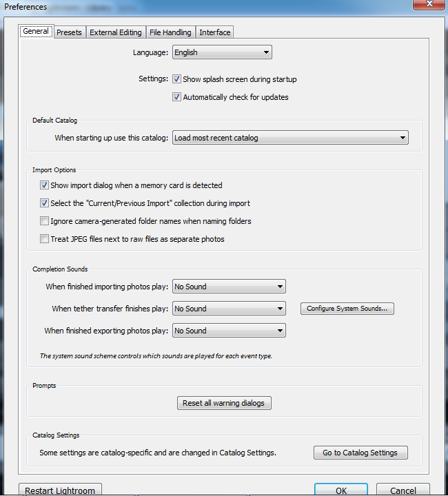448x496 pixels.
Task: Switch to the Presets tab
Action: [69, 32]
